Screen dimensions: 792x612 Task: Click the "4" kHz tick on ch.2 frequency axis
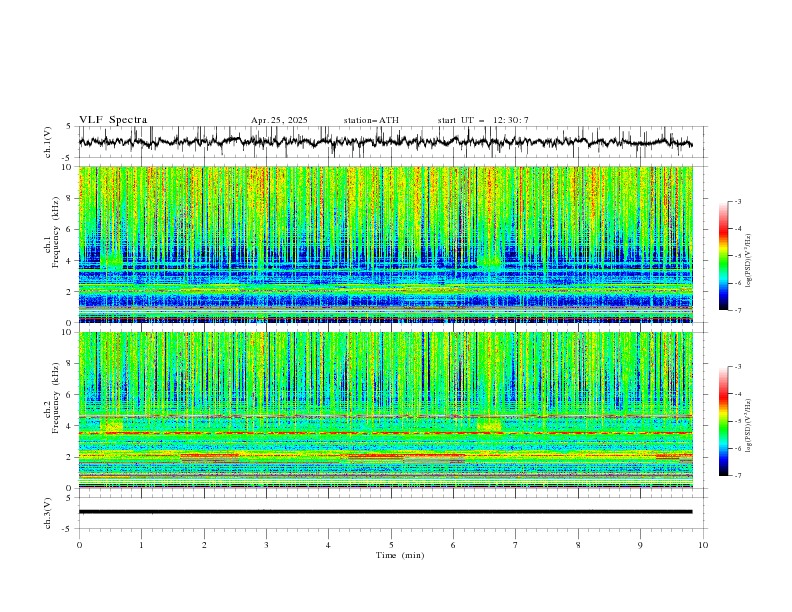tap(69, 426)
